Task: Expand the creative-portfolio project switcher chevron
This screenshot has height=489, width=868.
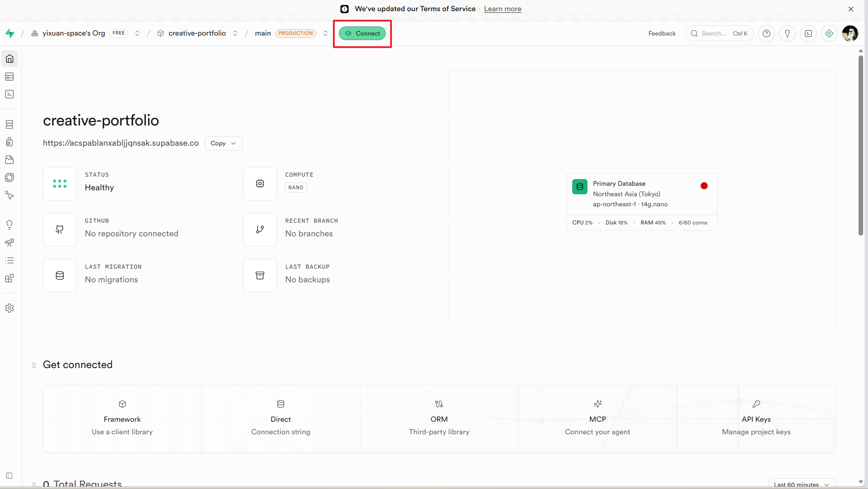Action: pyautogui.click(x=235, y=33)
